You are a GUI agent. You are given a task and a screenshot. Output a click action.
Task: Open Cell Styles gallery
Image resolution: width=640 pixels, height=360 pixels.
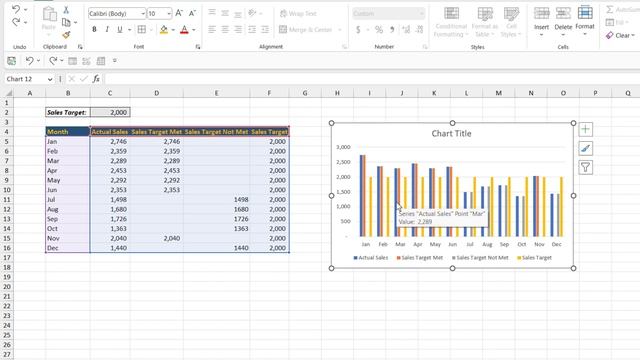click(511, 22)
